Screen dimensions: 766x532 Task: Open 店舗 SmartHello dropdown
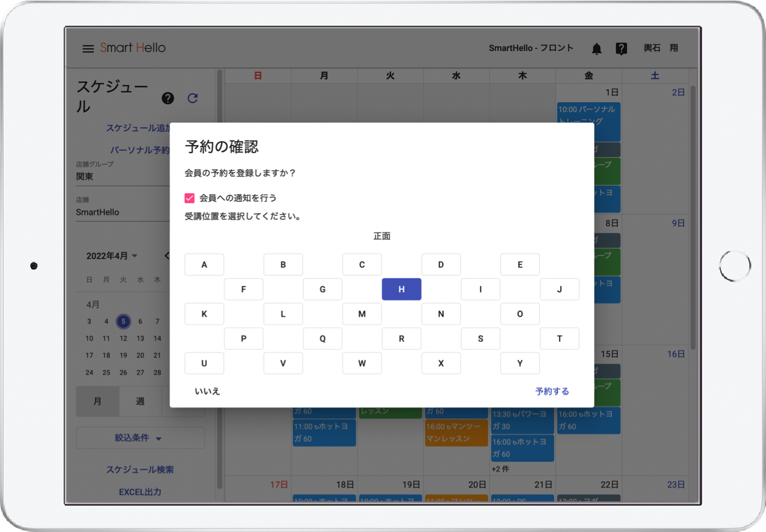(123, 209)
